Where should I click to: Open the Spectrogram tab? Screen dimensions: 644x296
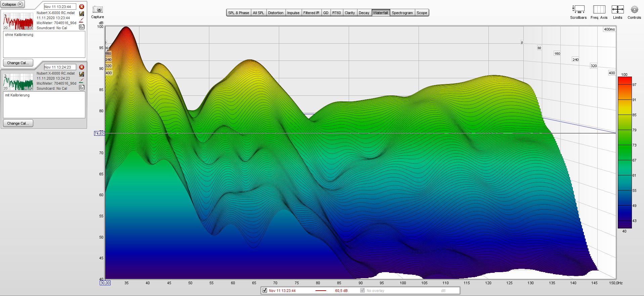coord(402,13)
